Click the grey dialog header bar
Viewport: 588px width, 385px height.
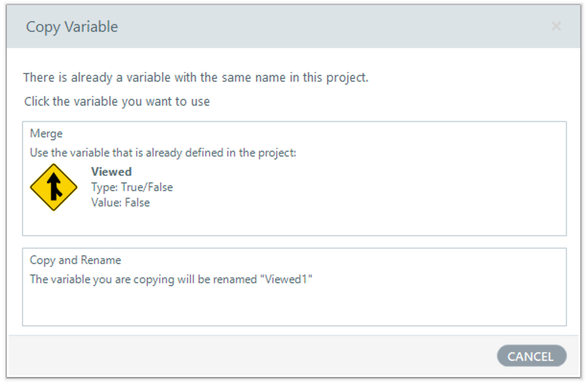click(324, 27)
